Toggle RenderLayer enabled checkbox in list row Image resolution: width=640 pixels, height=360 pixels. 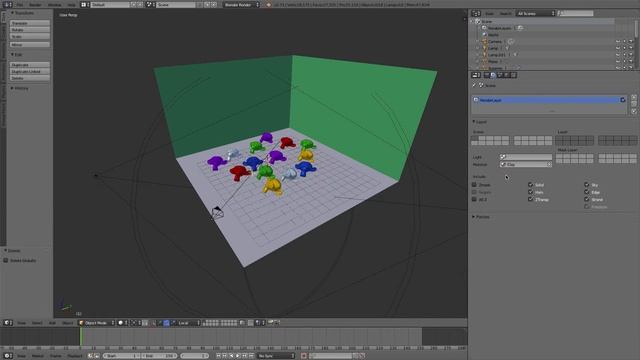pyautogui.click(x=623, y=100)
